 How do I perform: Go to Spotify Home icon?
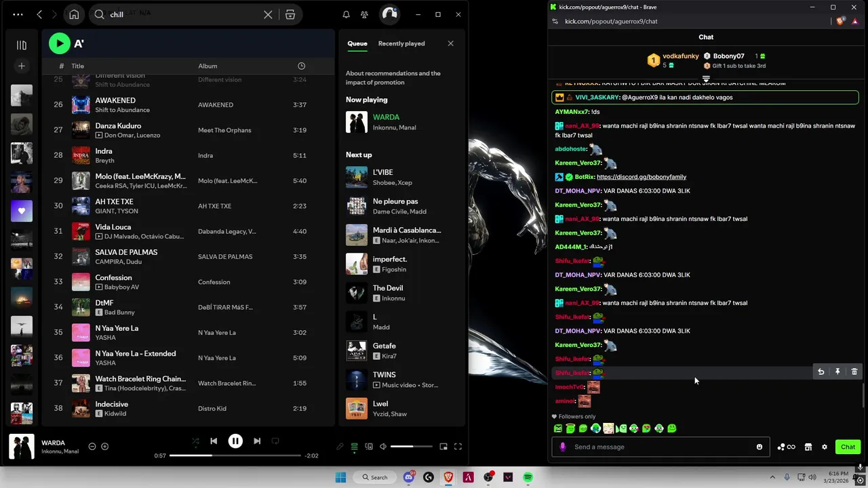(x=74, y=15)
